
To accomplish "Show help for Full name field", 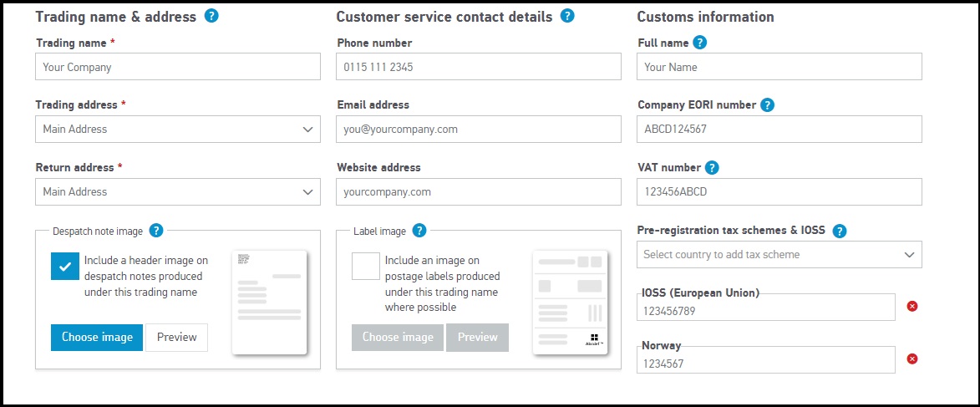I will click(700, 43).
